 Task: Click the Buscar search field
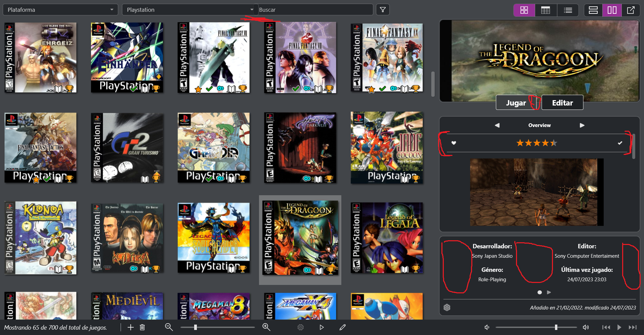315,10
